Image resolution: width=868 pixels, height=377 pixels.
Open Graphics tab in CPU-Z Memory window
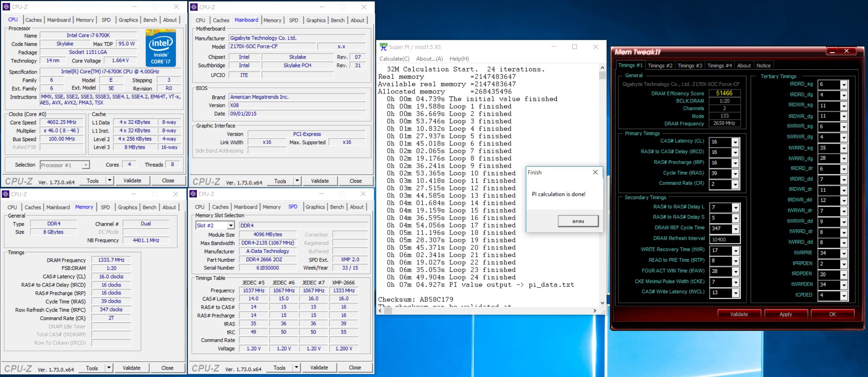tap(127, 207)
